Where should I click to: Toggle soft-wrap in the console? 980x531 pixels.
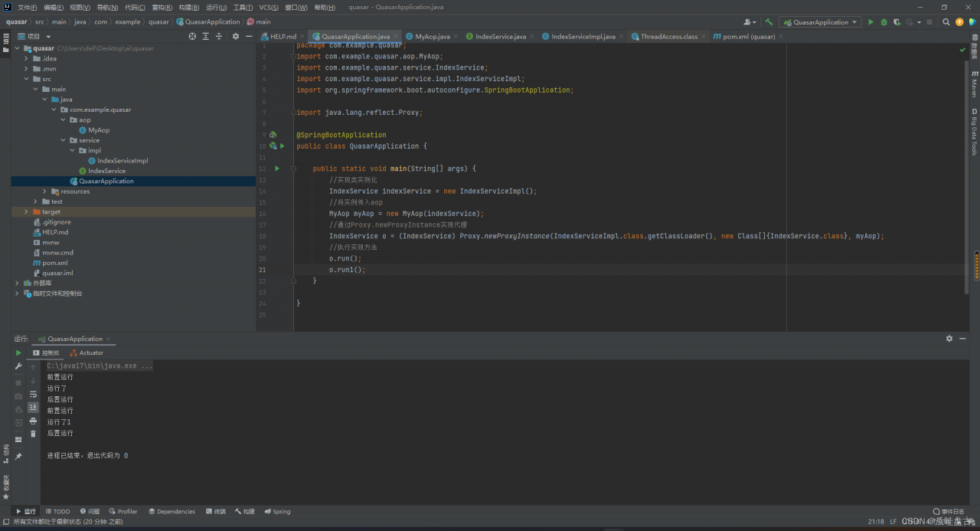point(33,394)
